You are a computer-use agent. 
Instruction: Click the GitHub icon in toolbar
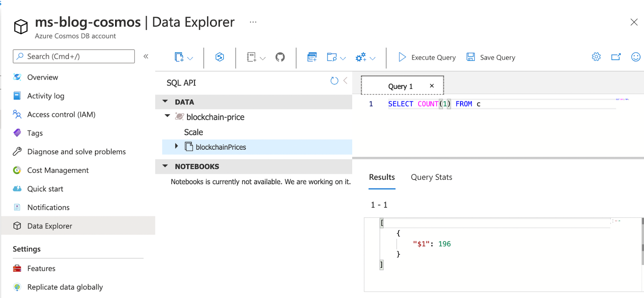click(x=280, y=57)
